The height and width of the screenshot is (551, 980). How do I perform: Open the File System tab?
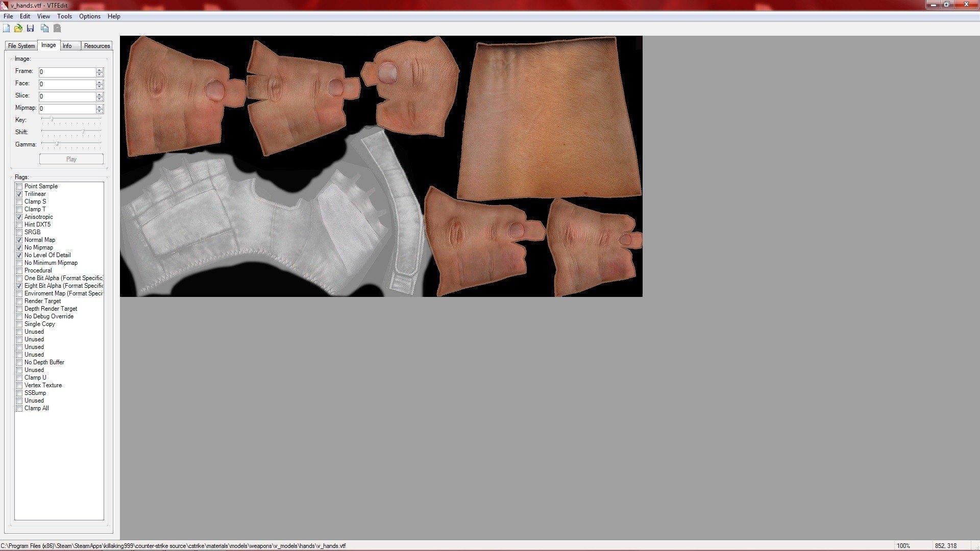[x=21, y=46]
